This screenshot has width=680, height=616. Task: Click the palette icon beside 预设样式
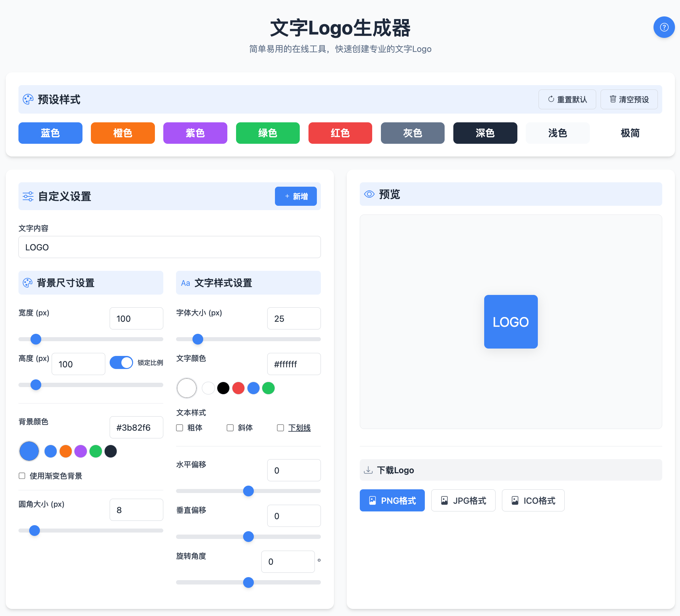click(x=28, y=99)
